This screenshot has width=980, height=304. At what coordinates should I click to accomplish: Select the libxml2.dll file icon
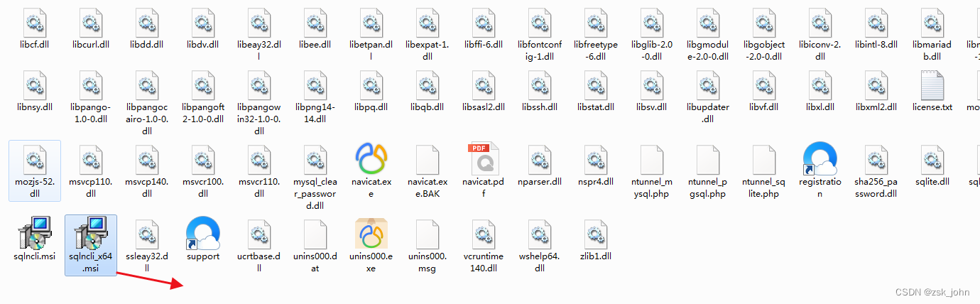[x=876, y=85]
